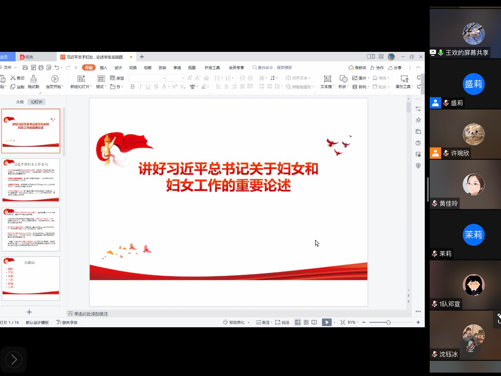Click the zoom in plus button
Viewport: 501px width, 380px height.
click(x=418, y=322)
